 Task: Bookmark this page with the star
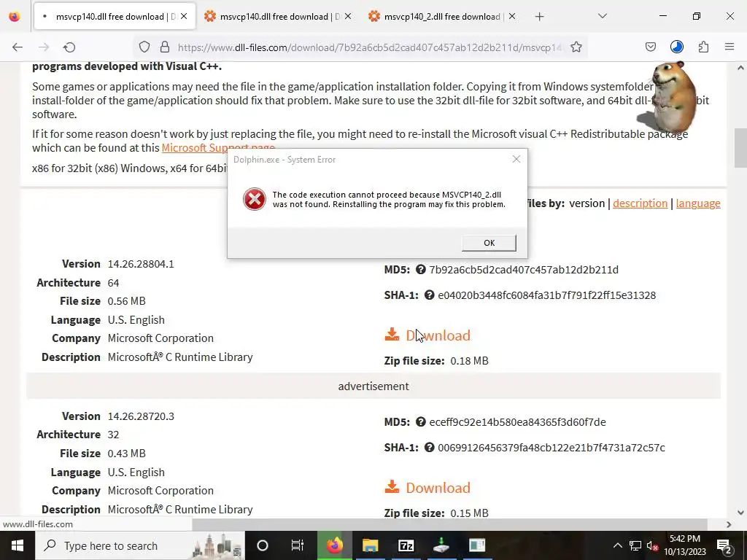(x=576, y=47)
